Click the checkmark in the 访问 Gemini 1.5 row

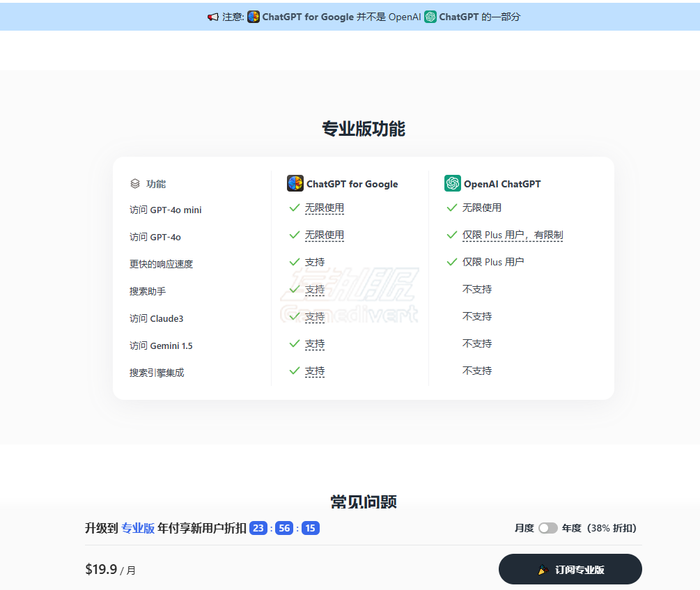pos(294,344)
